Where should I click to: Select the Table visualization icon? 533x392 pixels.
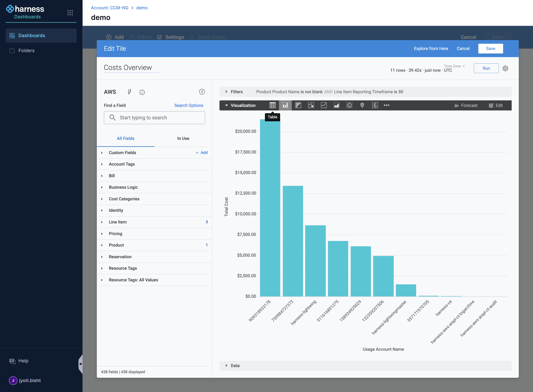coord(272,105)
